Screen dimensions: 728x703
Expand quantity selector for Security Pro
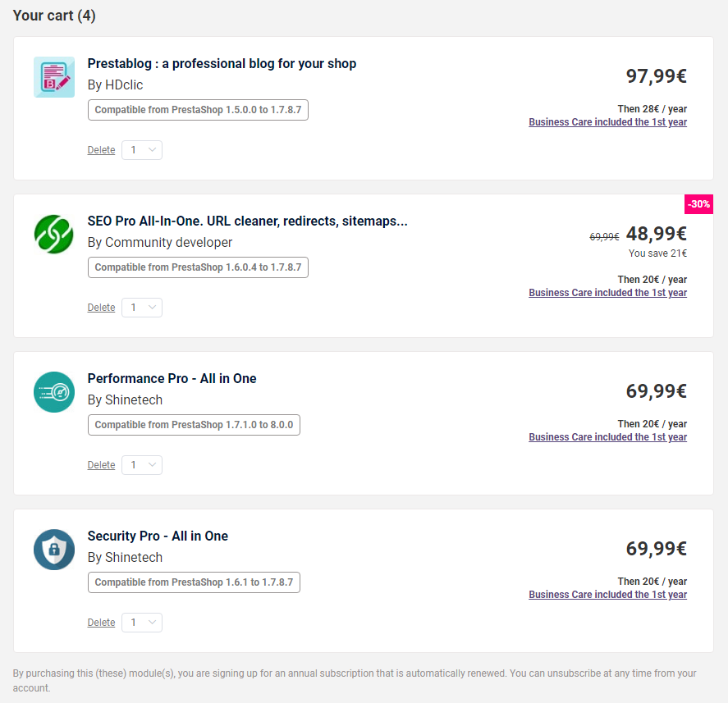point(142,623)
